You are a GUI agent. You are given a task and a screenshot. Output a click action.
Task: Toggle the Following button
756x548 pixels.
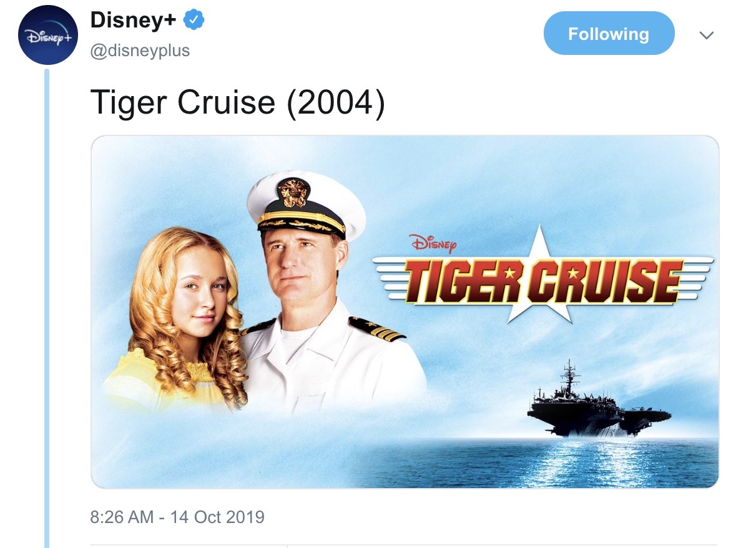[609, 34]
